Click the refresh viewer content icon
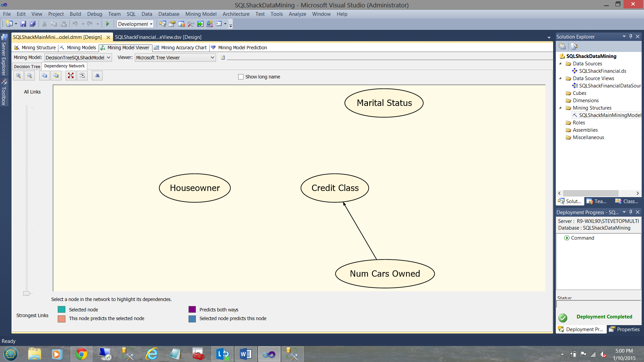This screenshot has width=644, height=362. point(223,58)
